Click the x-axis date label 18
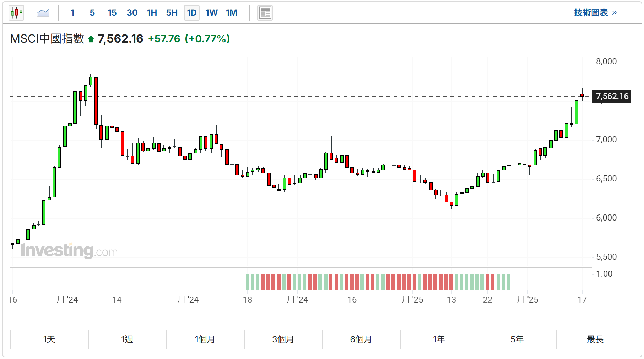Viewport: 644px width, 359px height. (248, 300)
